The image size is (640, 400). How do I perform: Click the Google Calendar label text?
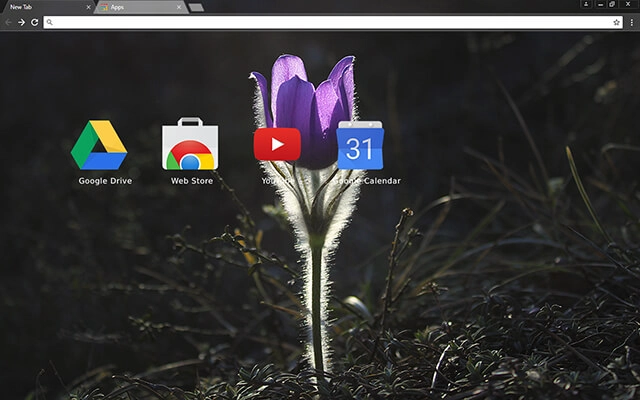coord(367,181)
